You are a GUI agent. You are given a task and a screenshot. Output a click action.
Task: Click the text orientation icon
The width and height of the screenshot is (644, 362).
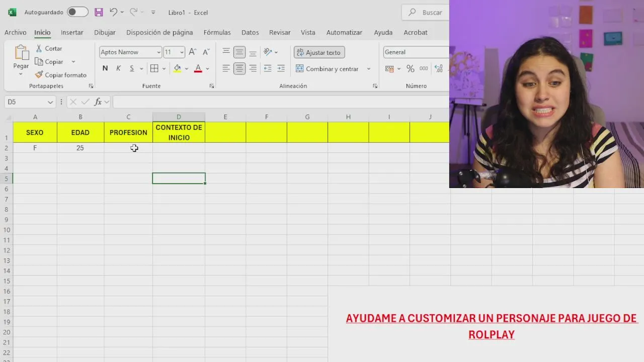click(268, 52)
